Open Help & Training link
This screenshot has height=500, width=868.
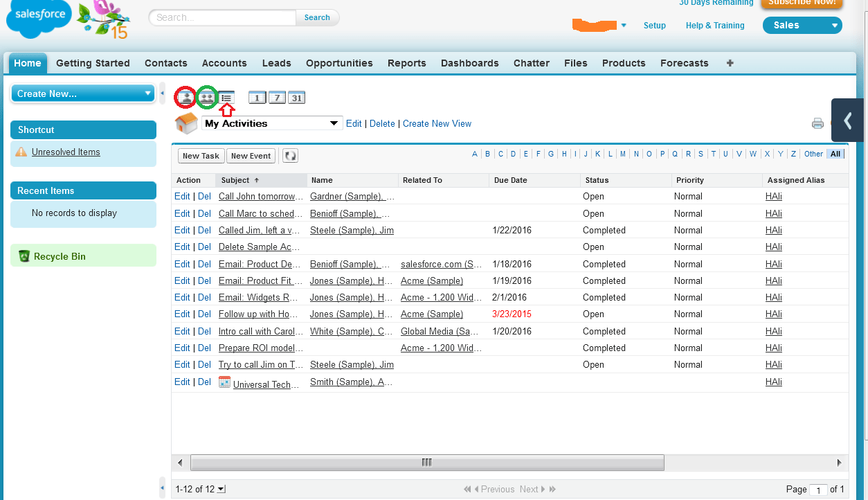click(715, 26)
